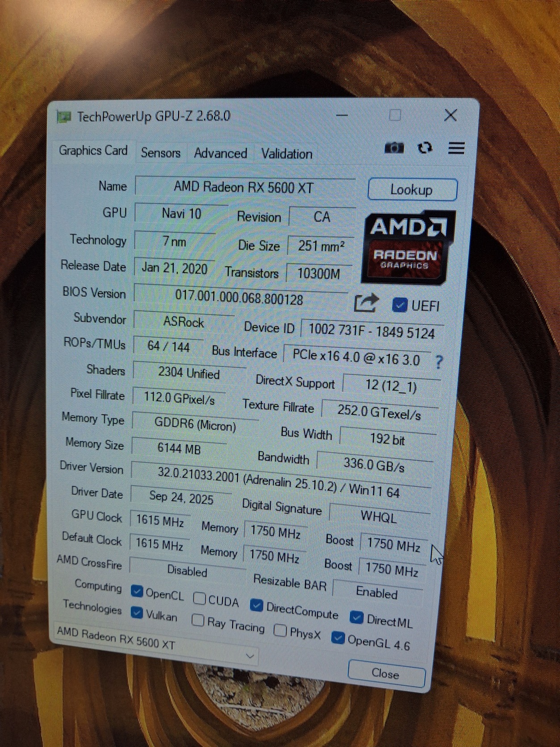560x747 pixels.
Task: Toggle the Vulkan checkbox
Action: (137, 612)
